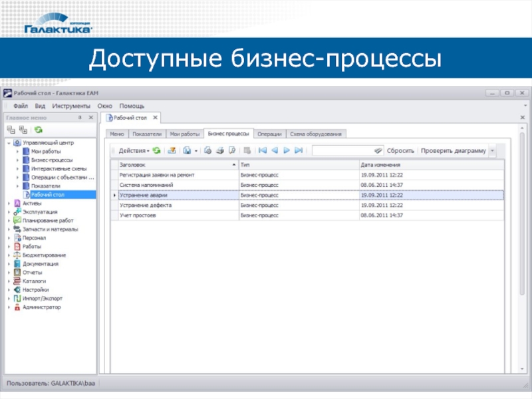Click Проверить диаграмму button
The width and height of the screenshot is (532, 399).
pyautogui.click(x=453, y=150)
